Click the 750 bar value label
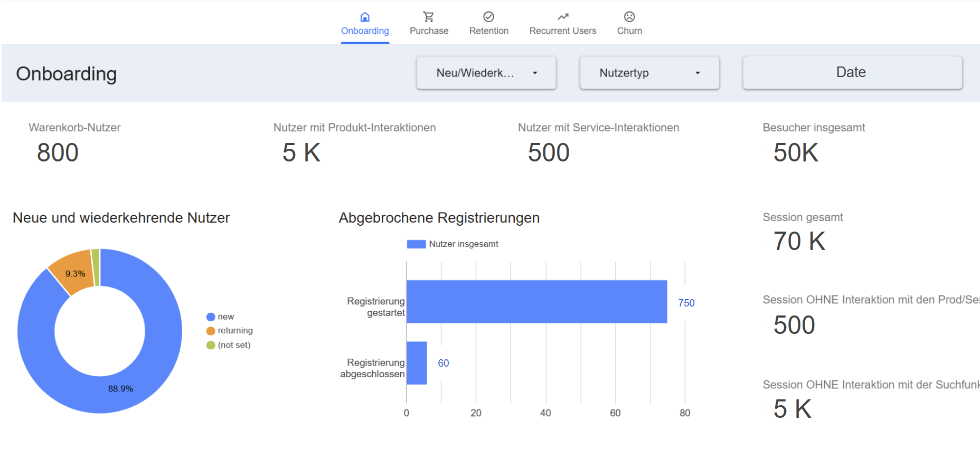Image resolution: width=980 pixels, height=450 pixels. pos(686,303)
